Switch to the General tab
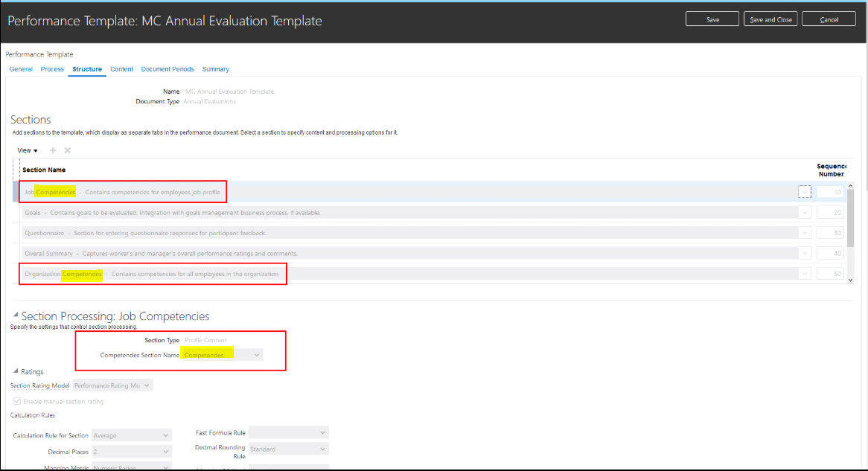 [20, 69]
